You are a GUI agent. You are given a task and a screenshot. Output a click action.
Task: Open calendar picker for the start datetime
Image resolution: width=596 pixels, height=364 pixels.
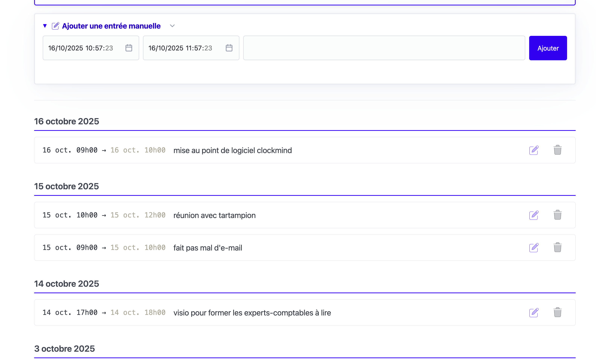[129, 48]
